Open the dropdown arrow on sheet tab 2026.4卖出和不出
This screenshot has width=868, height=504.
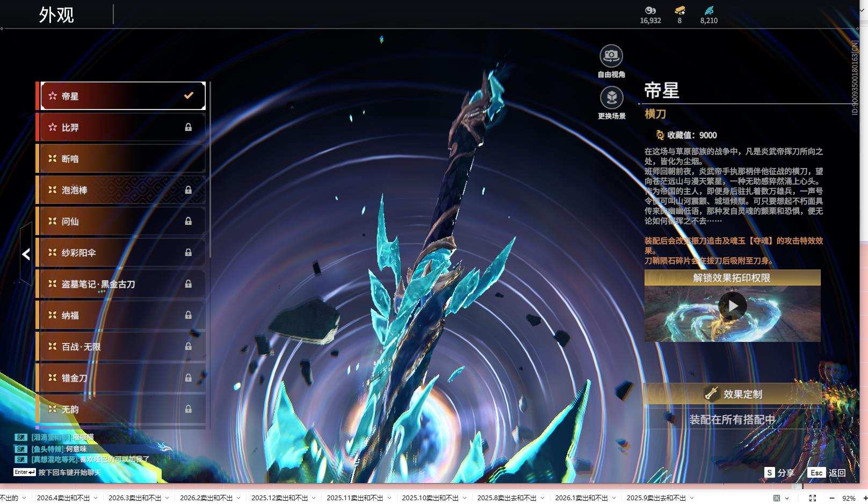[x=96, y=498]
